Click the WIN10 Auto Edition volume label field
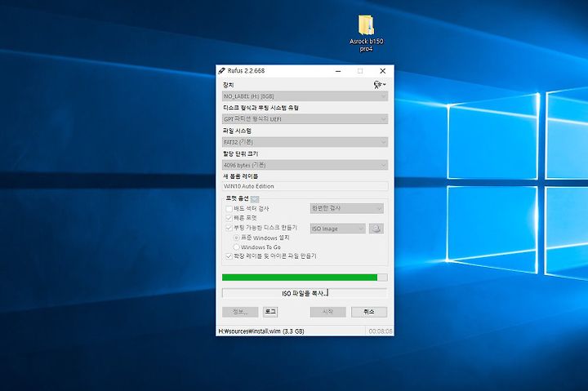The height and width of the screenshot is (391, 588). [x=305, y=186]
